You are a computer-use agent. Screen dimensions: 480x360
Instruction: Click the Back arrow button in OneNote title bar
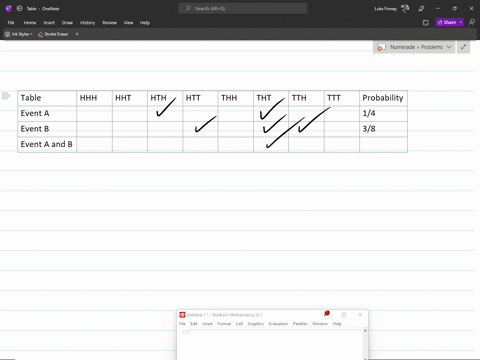[20, 9]
